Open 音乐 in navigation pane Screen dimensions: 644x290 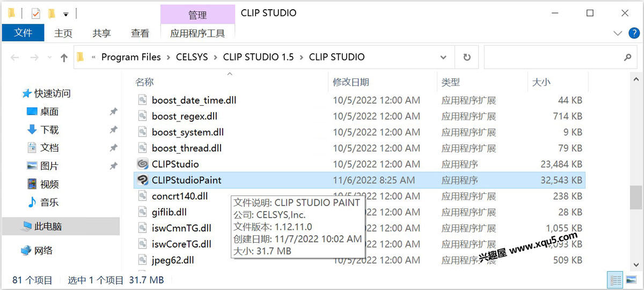click(x=49, y=202)
